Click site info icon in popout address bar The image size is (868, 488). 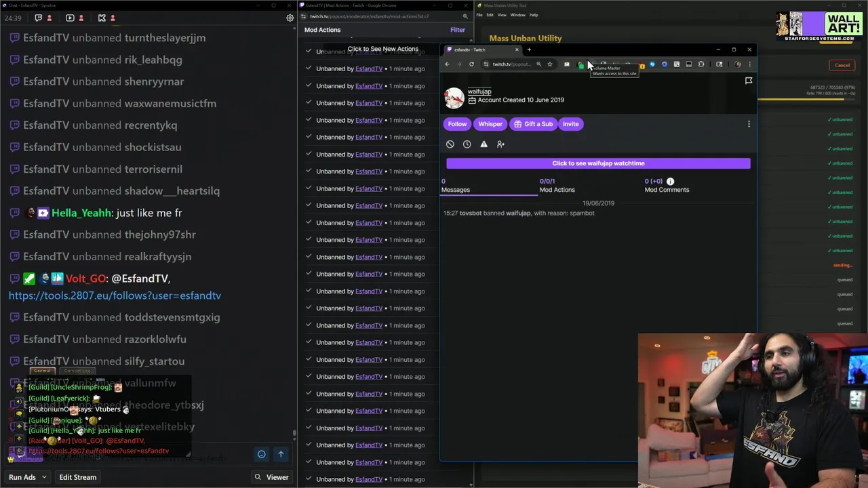[486, 64]
